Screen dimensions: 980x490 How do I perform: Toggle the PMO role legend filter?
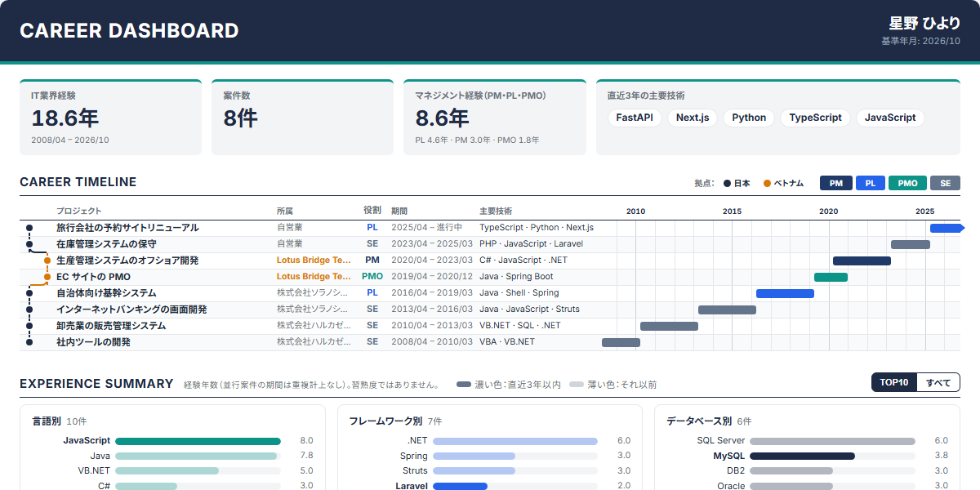tap(907, 183)
